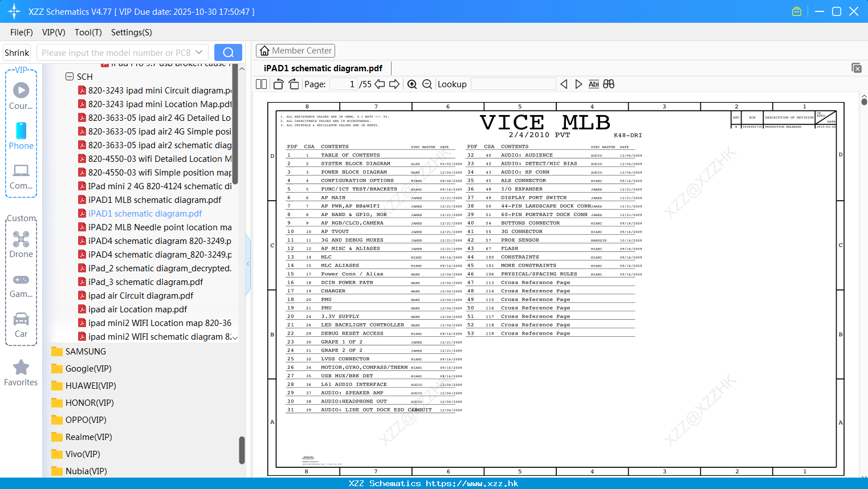868x489 pixels.
Task: Open ipad air Location map.pdf
Action: tap(133, 309)
